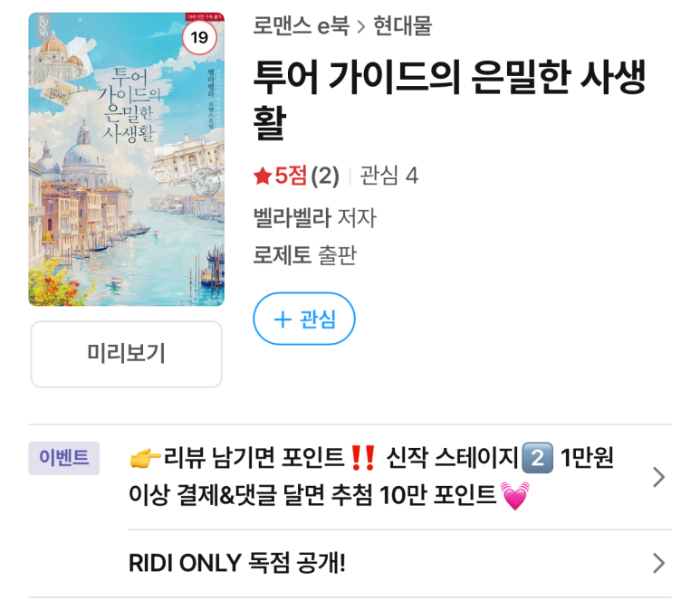Click the 19 age rating badge

pos(199,37)
